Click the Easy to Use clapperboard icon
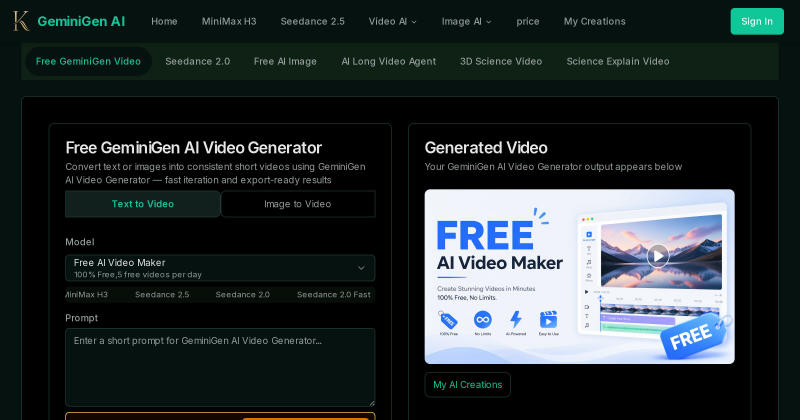Image resolution: width=800 pixels, height=420 pixels. pyautogui.click(x=548, y=319)
